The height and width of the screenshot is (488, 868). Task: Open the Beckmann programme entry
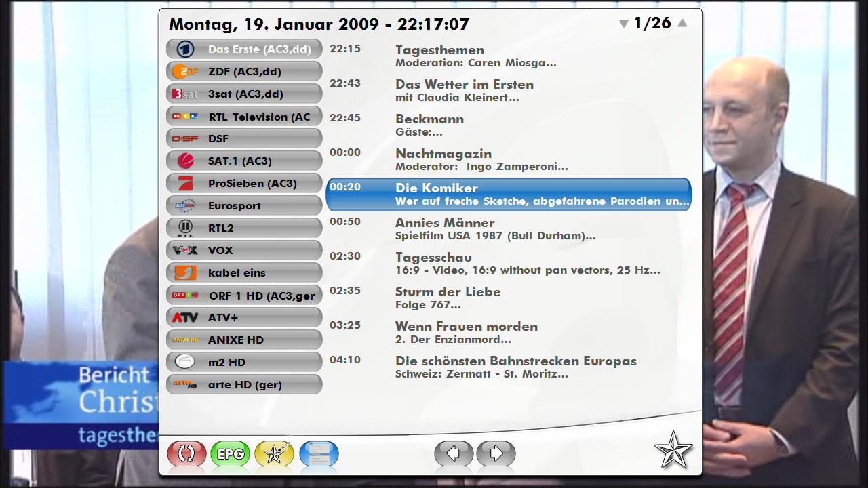509,125
